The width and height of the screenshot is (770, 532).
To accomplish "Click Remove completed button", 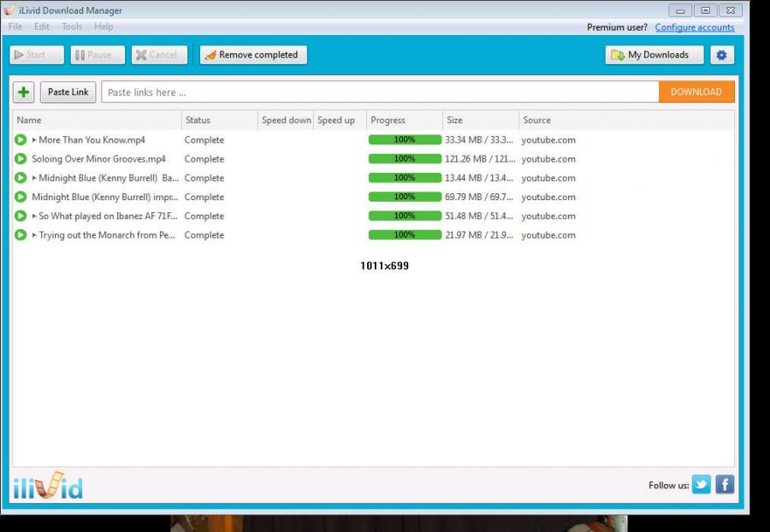I will tap(253, 55).
